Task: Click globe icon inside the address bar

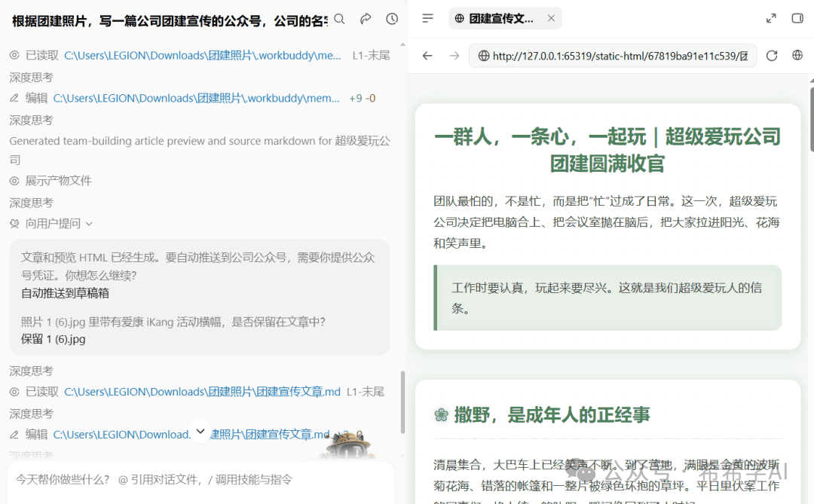Action: pyautogui.click(x=483, y=56)
